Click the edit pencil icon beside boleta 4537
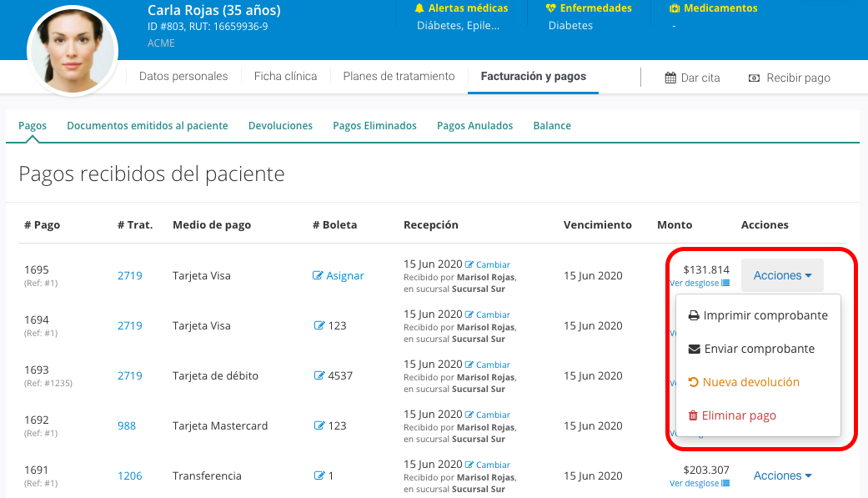Viewport: 868px width, 498px height. (x=320, y=375)
